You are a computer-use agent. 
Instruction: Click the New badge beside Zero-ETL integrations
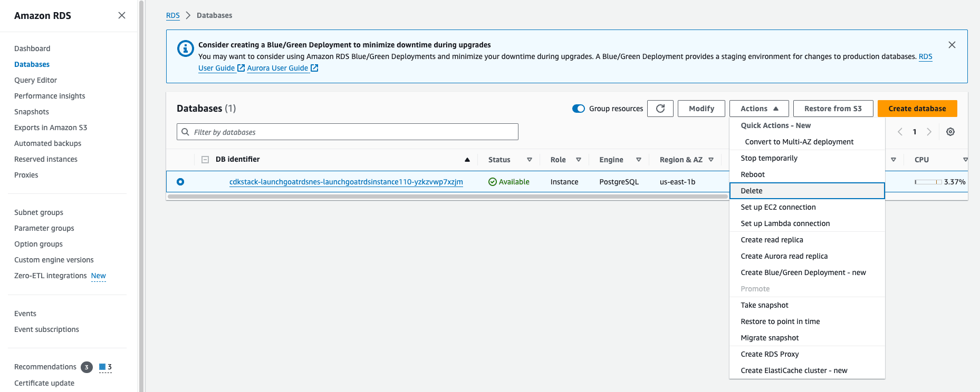(99, 276)
